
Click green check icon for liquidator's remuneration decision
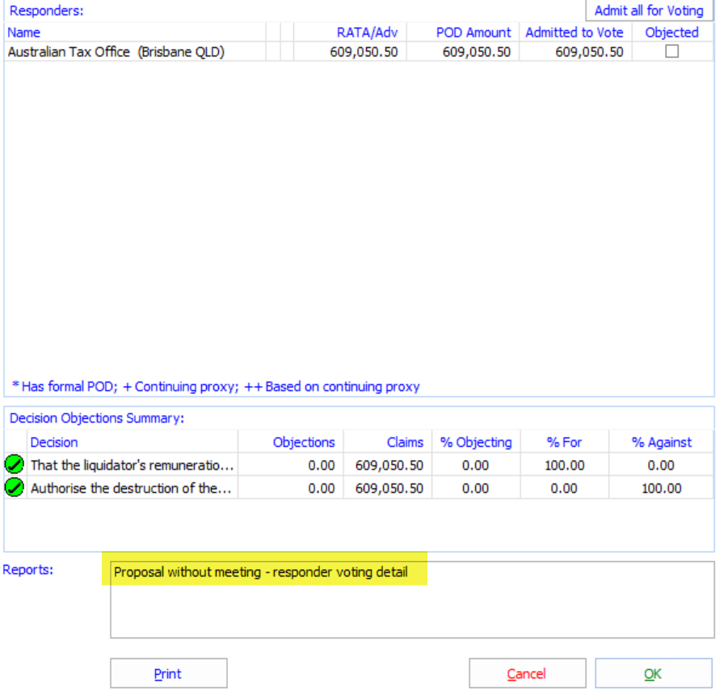[x=15, y=465]
